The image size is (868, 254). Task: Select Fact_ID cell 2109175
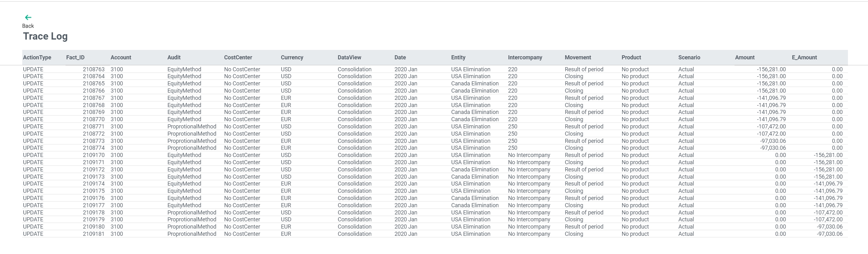tap(94, 191)
